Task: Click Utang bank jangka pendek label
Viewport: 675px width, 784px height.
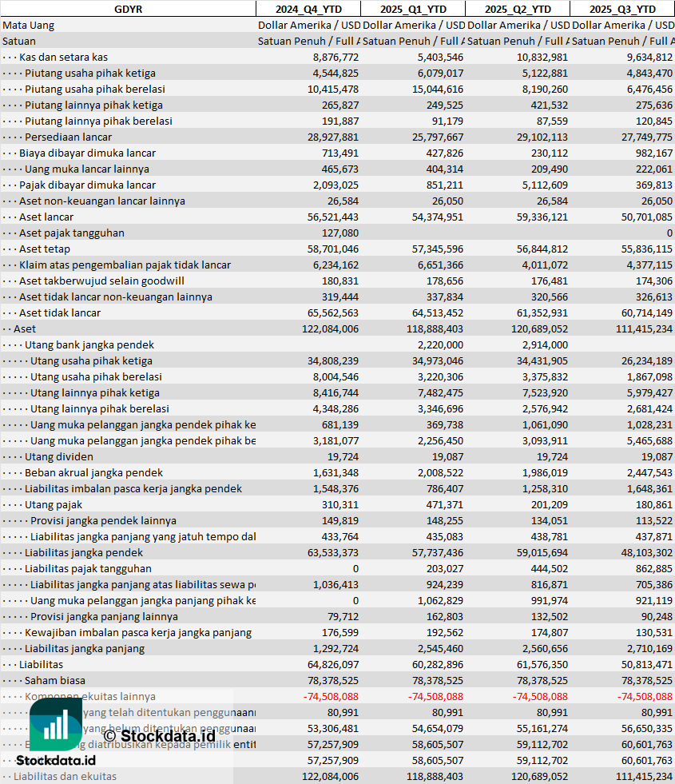Action: (89, 345)
